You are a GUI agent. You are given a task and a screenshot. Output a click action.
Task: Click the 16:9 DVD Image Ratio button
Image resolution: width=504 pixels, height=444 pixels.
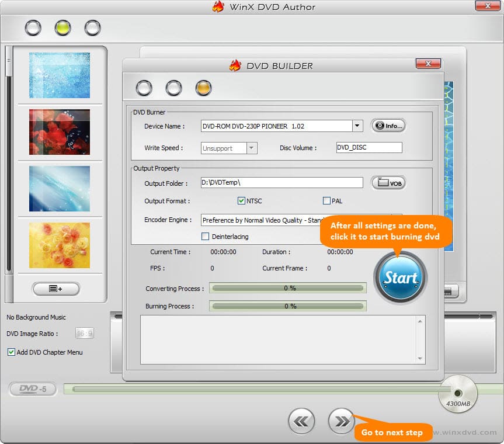point(85,334)
